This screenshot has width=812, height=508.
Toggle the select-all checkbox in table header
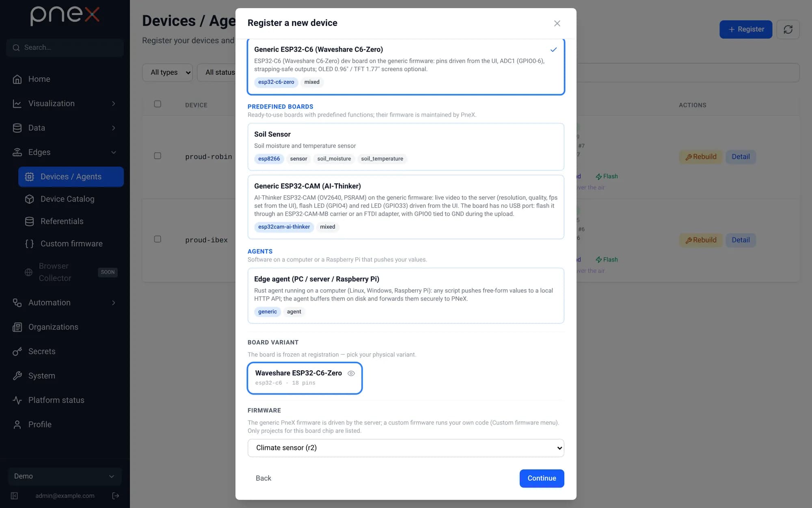pyautogui.click(x=158, y=104)
